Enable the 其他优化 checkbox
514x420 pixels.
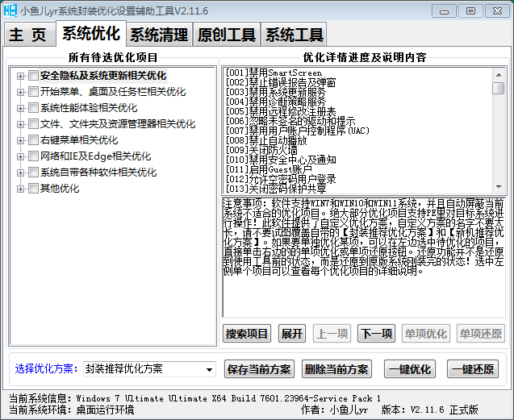click(33, 189)
